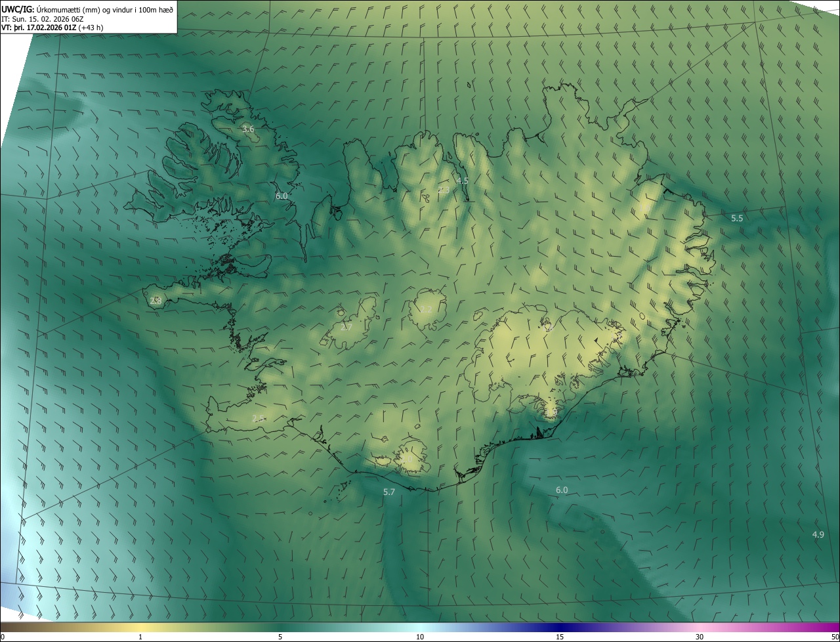Click the 15 tick on the color scale

point(560,637)
